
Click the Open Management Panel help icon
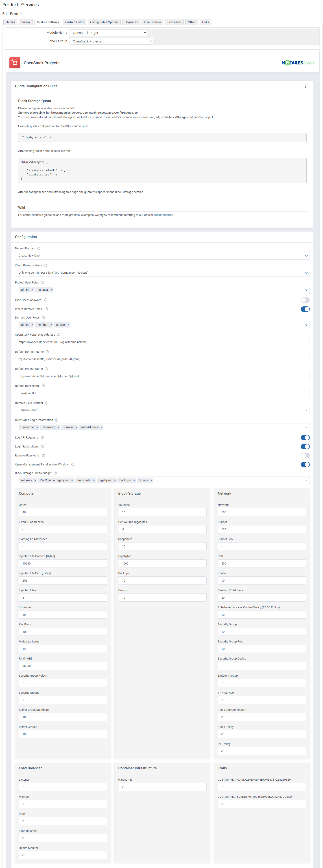point(73,465)
